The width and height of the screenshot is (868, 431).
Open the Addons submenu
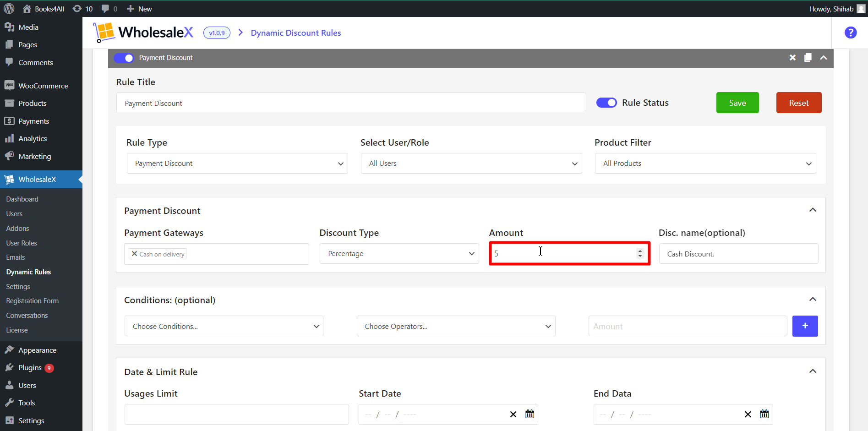tap(17, 229)
